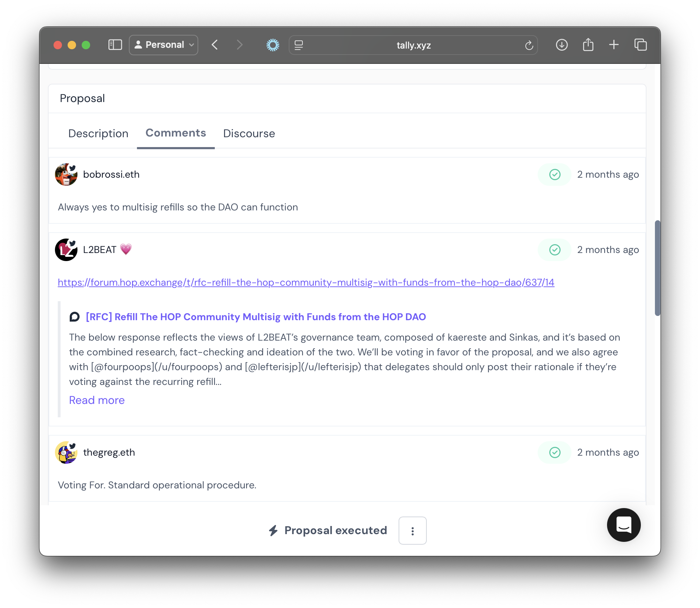Open the L2BEAT profile name

pyautogui.click(x=100, y=250)
